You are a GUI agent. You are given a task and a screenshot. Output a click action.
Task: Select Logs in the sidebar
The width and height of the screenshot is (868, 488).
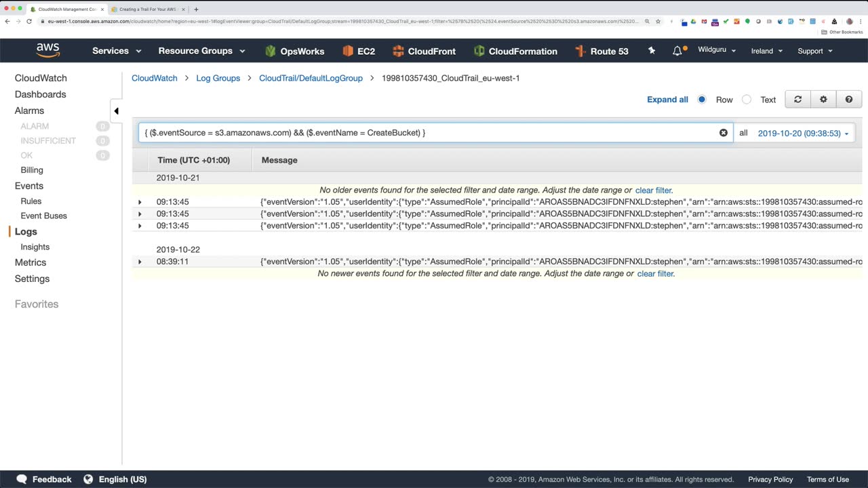pos(26,232)
